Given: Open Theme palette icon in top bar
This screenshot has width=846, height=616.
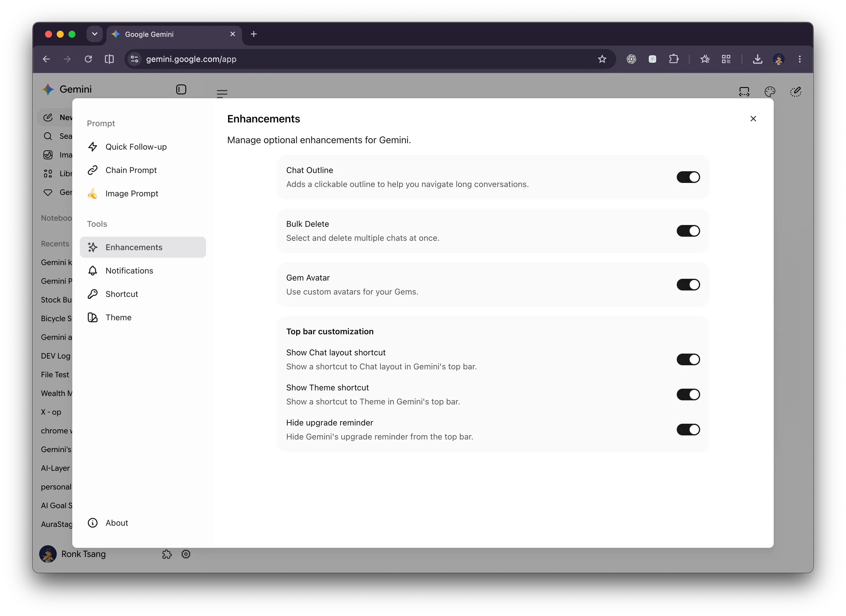Looking at the screenshot, I should click(770, 92).
